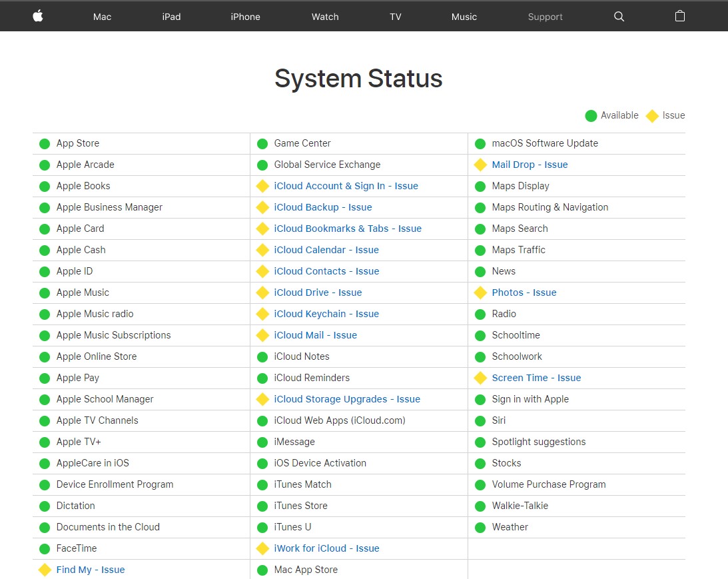Click green status dot beside Weather

(480, 528)
